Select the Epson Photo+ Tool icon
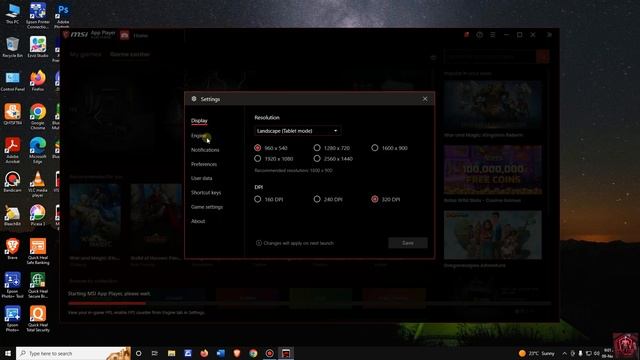 (x=12, y=285)
